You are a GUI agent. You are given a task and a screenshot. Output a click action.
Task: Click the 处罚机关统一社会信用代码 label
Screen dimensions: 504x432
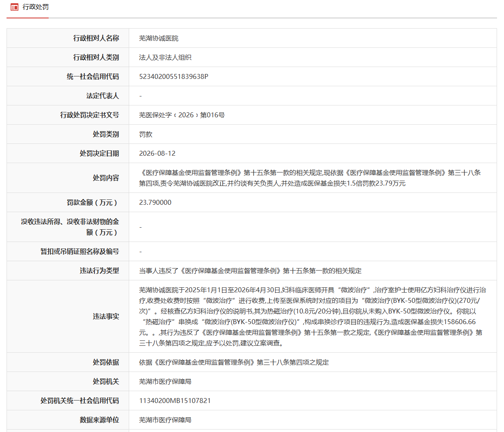click(80, 401)
